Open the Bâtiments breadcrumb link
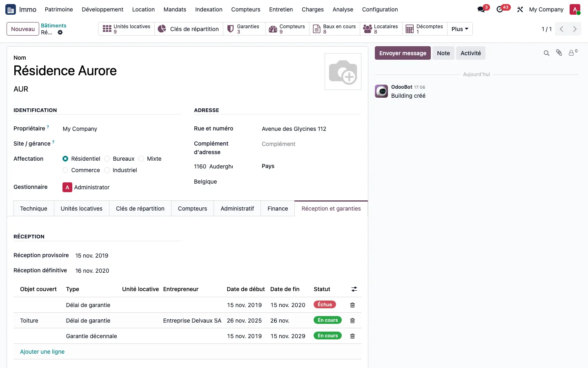This screenshot has height=368, width=588. (53, 26)
